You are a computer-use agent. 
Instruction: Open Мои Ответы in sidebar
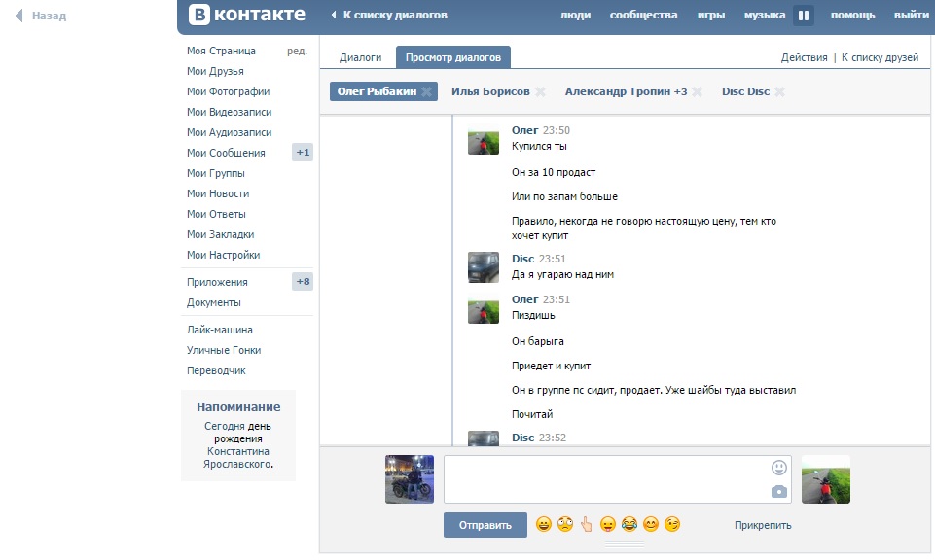tap(216, 214)
